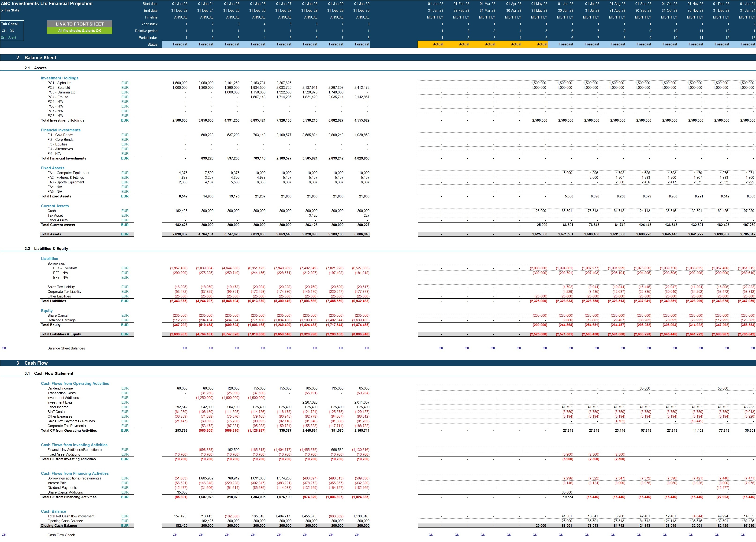This screenshot has height=542, width=756.
Task: Select the 'FI2 - Corp Bonds' row label
Action: pos(60,140)
